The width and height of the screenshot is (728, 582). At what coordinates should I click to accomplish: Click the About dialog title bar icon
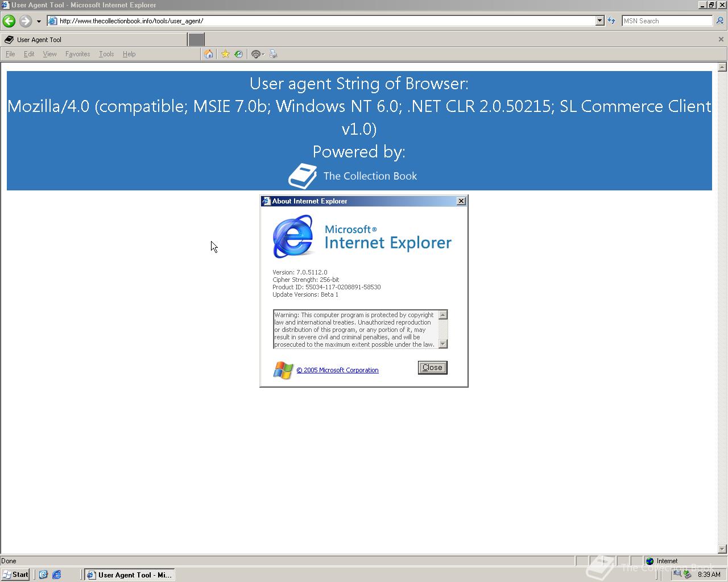(x=266, y=201)
